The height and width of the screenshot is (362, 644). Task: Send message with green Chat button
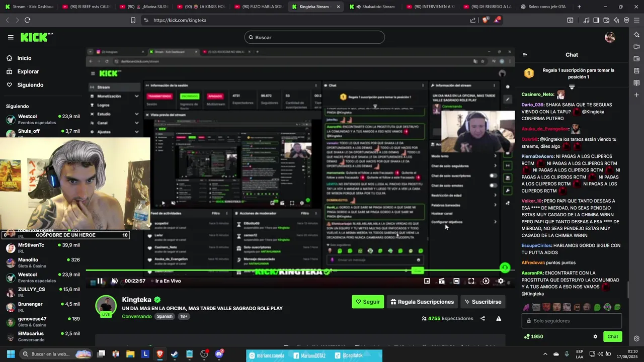pyautogui.click(x=612, y=336)
